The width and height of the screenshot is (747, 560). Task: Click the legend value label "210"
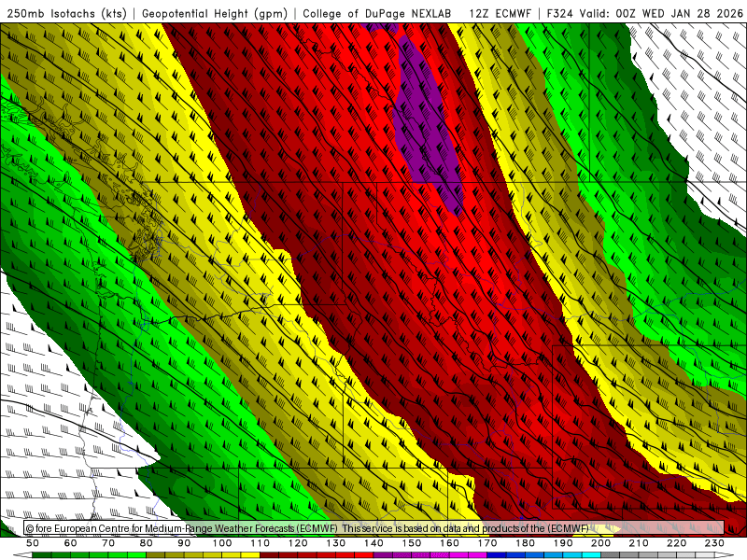(639, 543)
